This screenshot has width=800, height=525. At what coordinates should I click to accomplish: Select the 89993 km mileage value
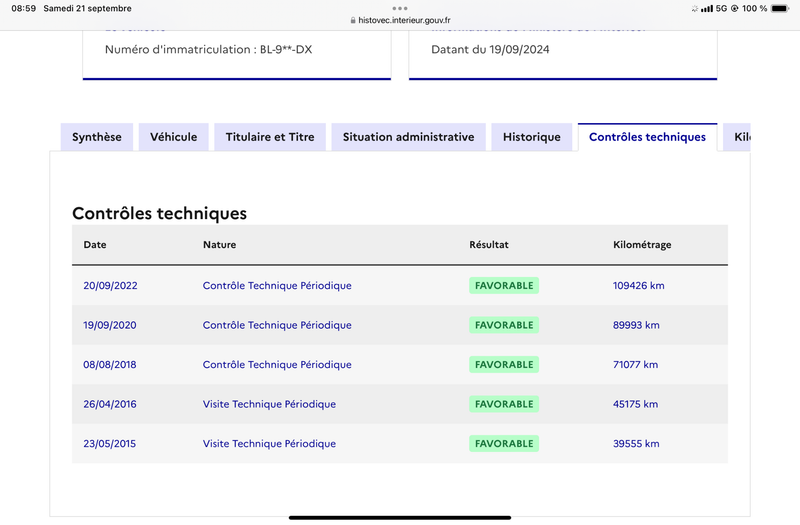point(636,325)
